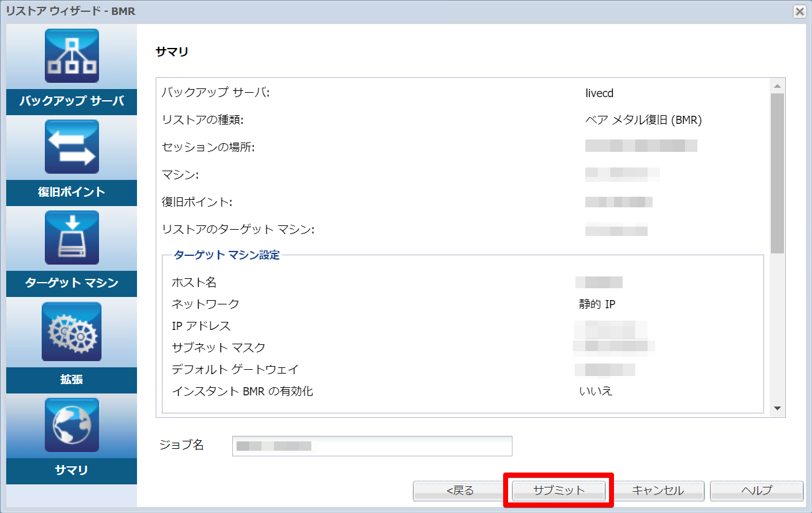This screenshot has height=513, width=812.
Task: Open the Advanced gears icon
Action: click(x=72, y=332)
